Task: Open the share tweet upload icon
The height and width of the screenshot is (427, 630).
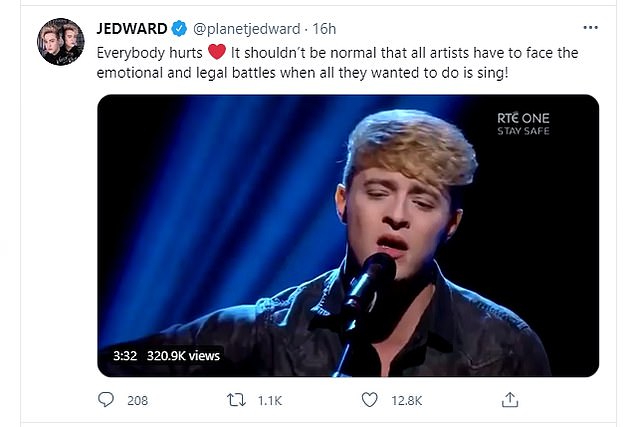Action: pyautogui.click(x=509, y=400)
